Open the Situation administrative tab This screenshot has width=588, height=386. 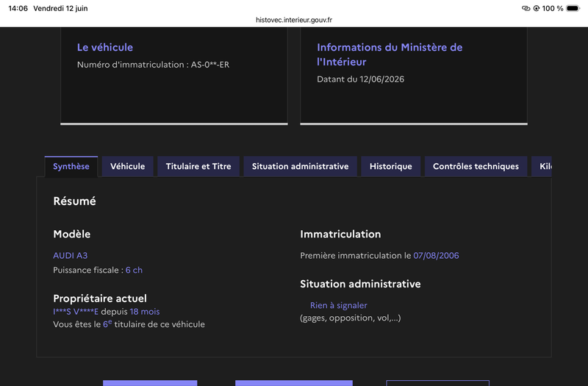(x=300, y=166)
